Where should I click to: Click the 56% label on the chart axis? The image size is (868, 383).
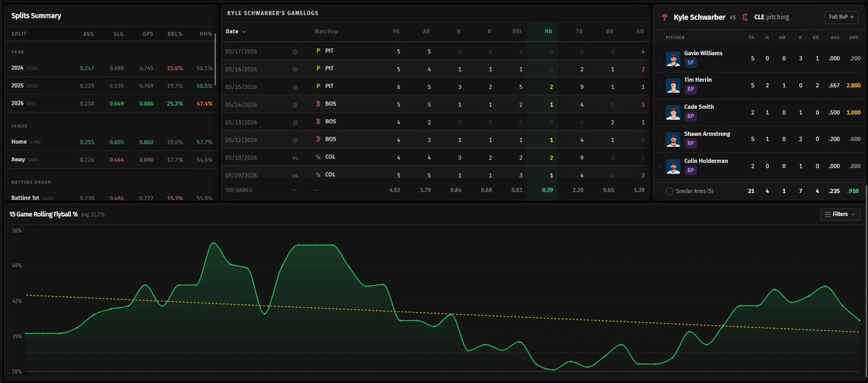pyautogui.click(x=17, y=230)
